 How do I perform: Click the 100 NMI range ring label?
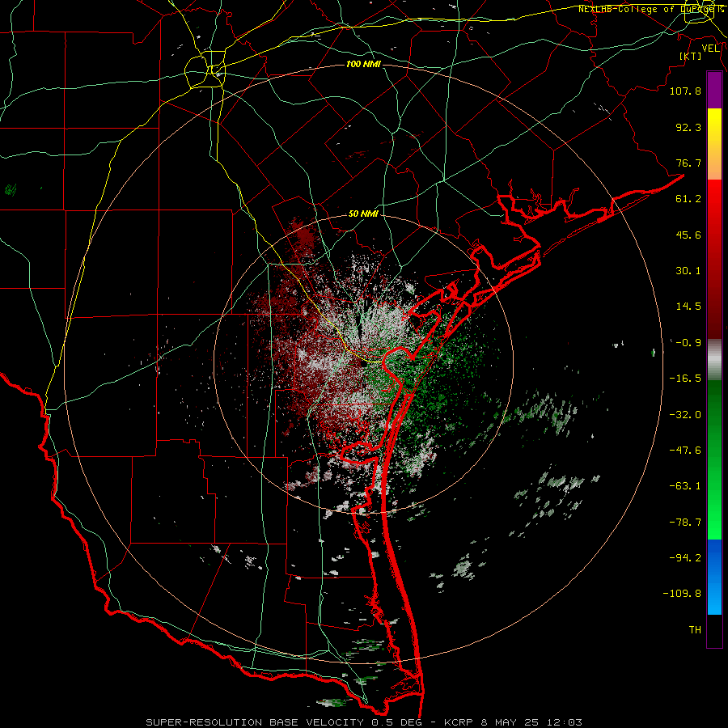click(x=363, y=64)
